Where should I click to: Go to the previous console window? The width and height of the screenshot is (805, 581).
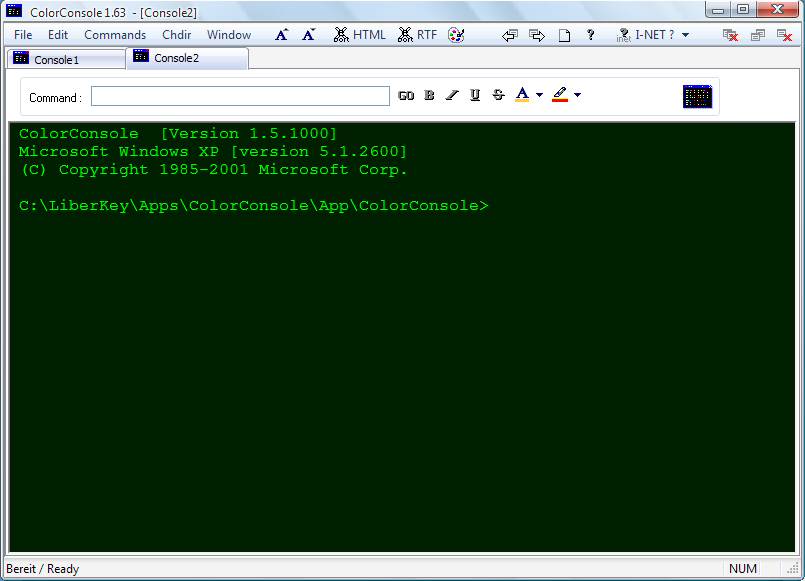click(510, 35)
